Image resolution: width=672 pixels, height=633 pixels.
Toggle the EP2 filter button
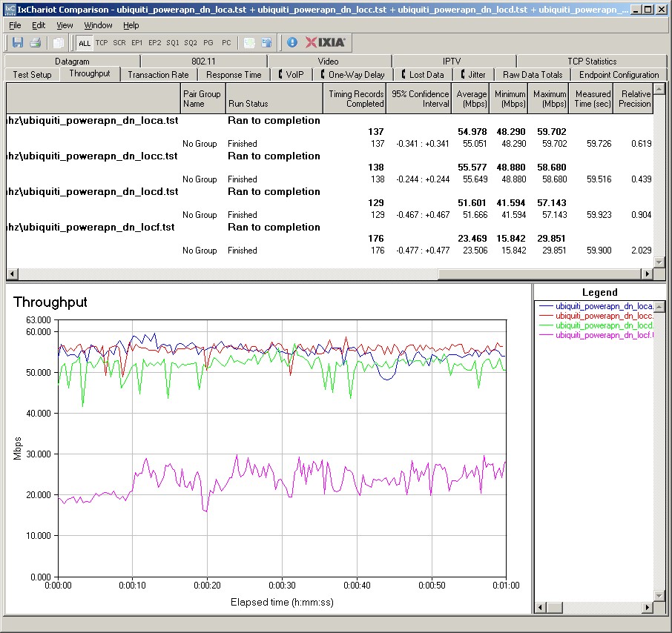[x=155, y=43]
